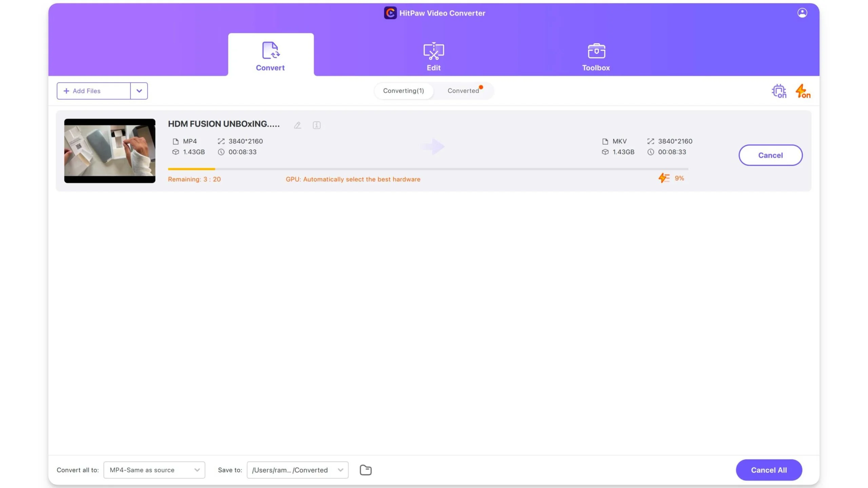Click the source file size 1.43GB
868x488 pixels.
click(194, 152)
